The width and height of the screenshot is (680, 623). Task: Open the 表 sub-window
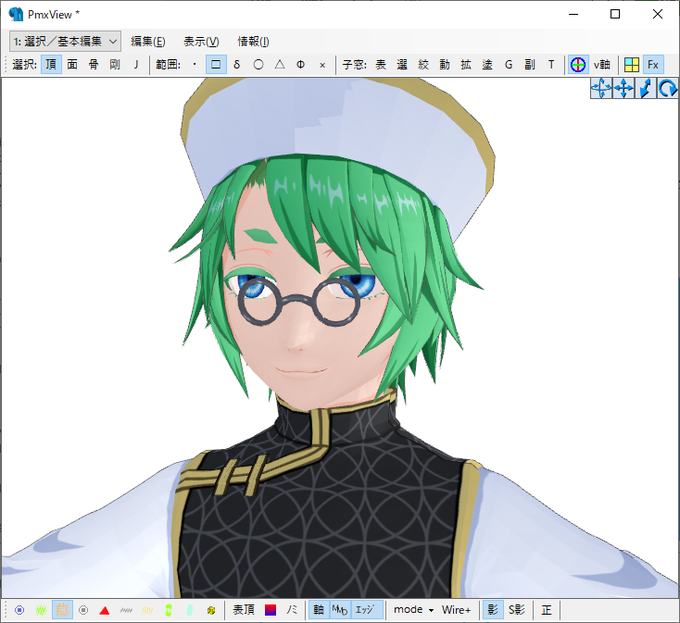[381, 65]
